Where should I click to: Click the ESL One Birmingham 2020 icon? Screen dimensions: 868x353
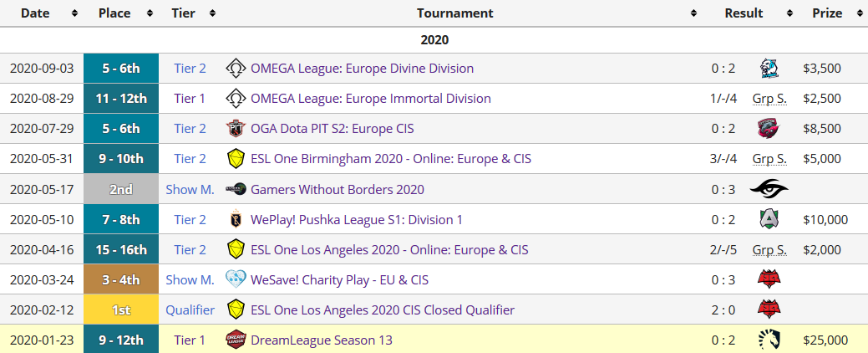tap(236, 159)
